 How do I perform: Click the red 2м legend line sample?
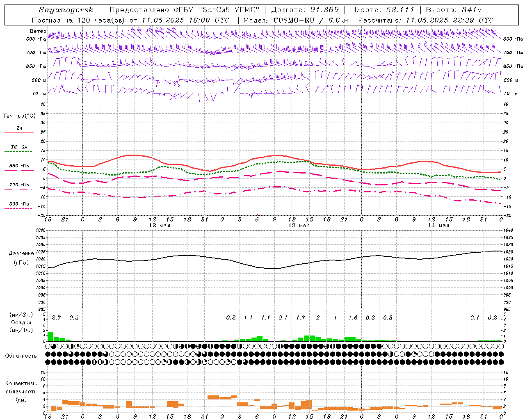(19, 132)
